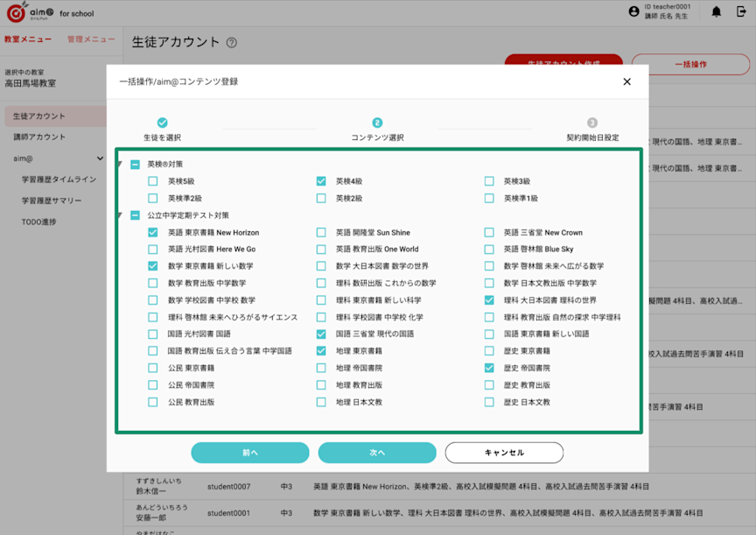Collapse the 公立中学定期テスト対策 group triangle
The width and height of the screenshot is (756, 535).
(120, 215)
